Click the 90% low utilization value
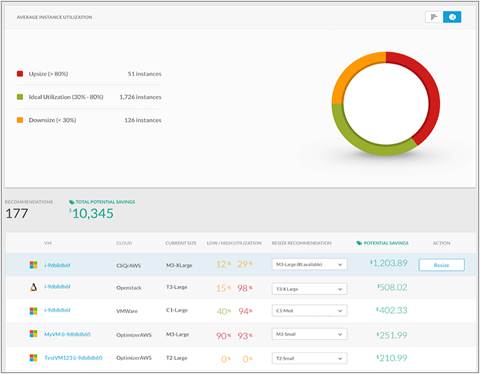480x374 pixels. pos(223,336)
